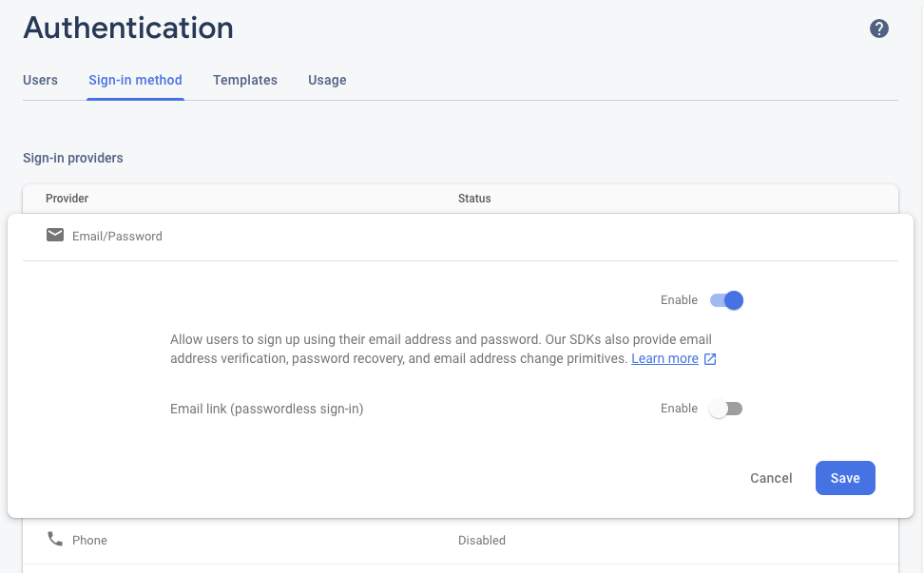Click Cancel to discard changes
The height and width of the screenshot is (573, 924).
point(771,478)
